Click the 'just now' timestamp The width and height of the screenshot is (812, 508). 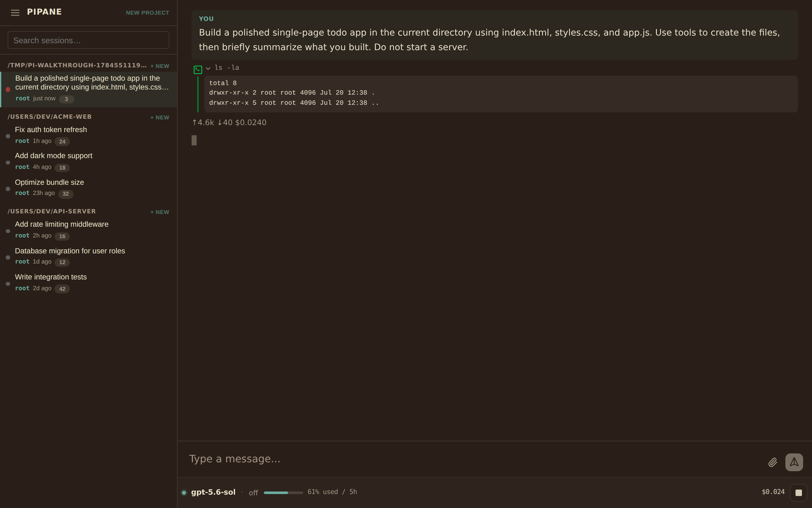coord(44,98)
